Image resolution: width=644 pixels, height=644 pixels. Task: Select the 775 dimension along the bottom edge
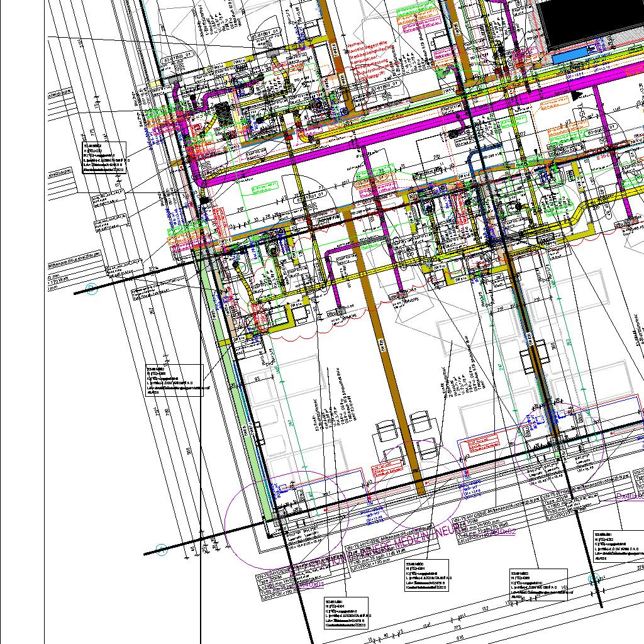458,628
